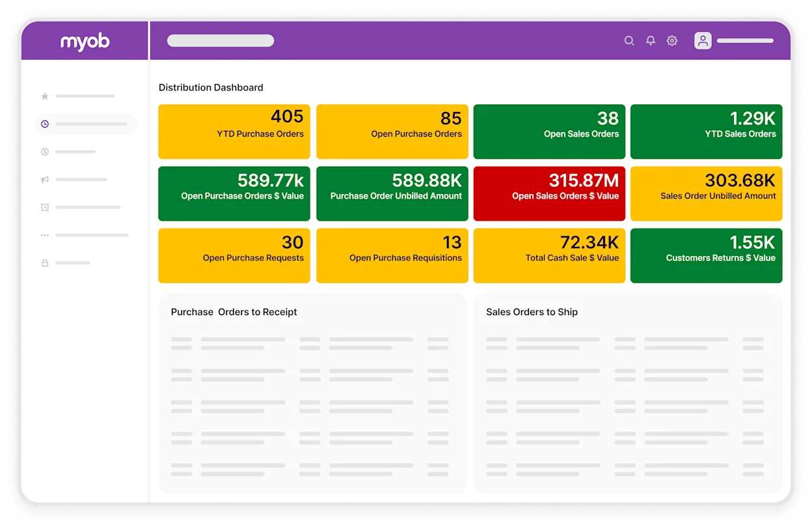
Task: Open the user profile avatar
Action: tap(703, 40)
